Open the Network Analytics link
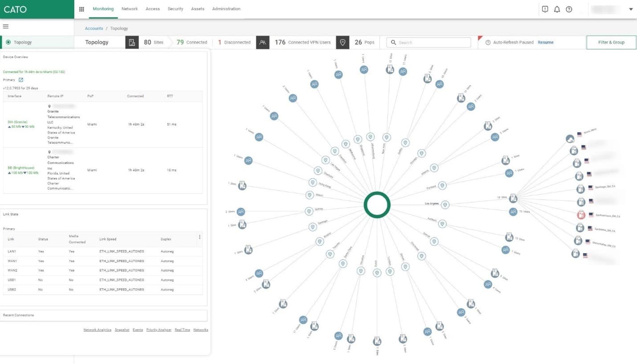 coord(97,330)
